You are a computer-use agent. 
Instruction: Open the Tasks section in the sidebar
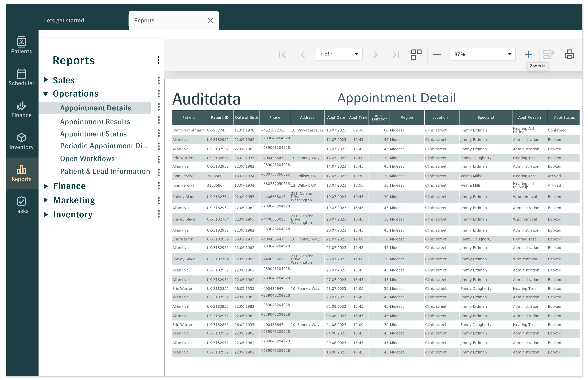[21, 204]
